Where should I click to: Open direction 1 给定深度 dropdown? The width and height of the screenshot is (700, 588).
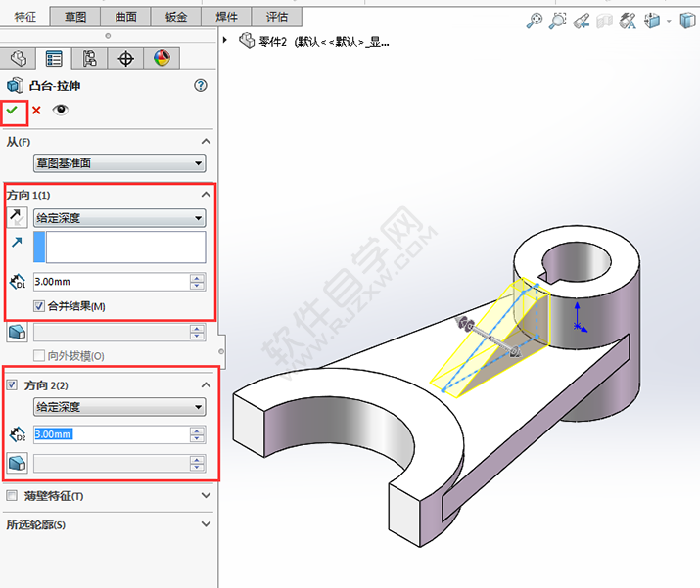click(x=119, y=218)
